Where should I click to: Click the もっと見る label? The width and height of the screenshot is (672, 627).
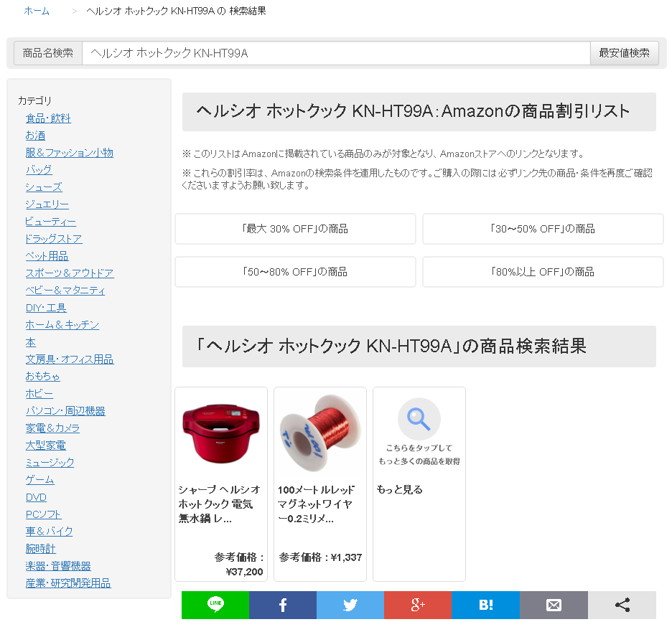coord(399,489)
